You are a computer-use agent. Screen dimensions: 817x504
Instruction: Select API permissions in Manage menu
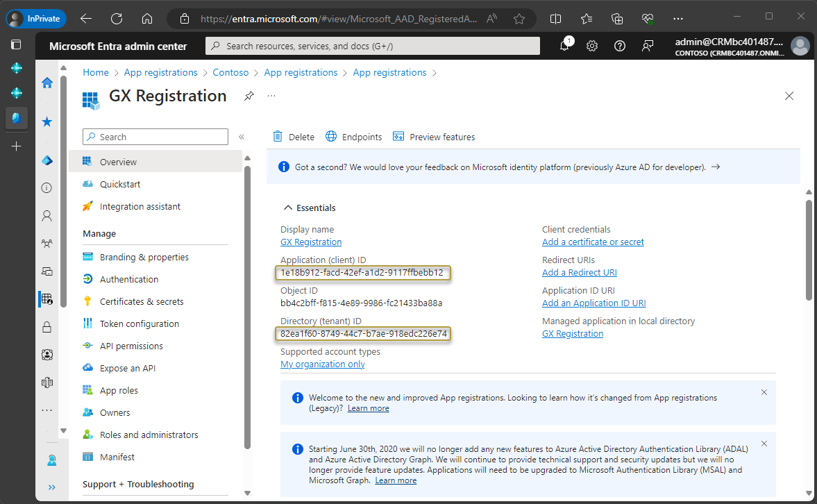131,346
